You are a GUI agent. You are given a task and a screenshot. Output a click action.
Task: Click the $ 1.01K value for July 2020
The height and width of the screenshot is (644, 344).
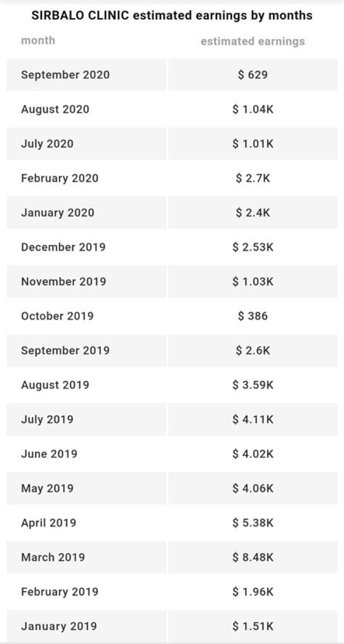coord(253,144)
